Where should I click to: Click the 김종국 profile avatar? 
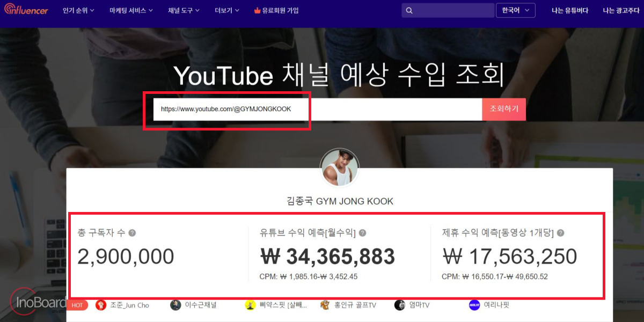[x=340, y=167]
